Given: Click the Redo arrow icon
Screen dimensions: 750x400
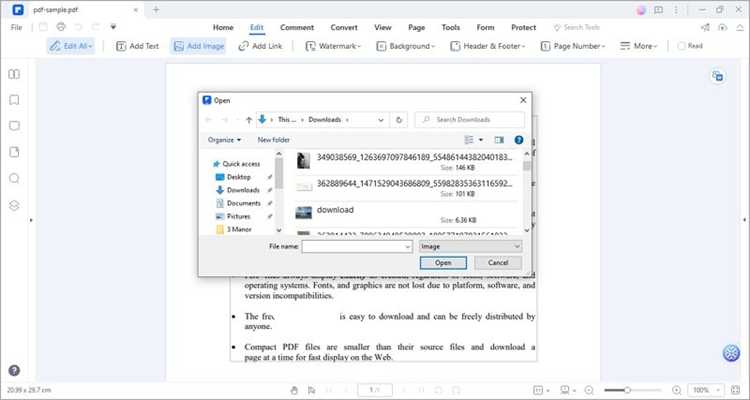Looking at the screenshot, I should [96, 27].
